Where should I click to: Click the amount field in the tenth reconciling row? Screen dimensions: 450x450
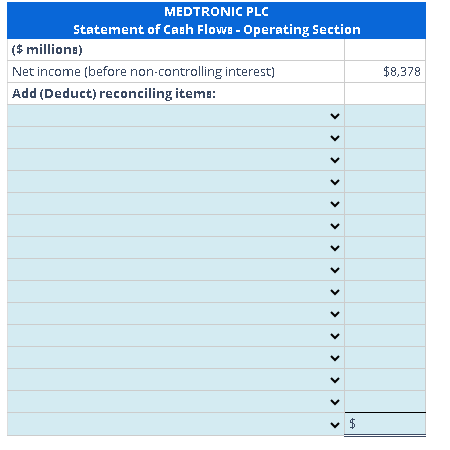(x=385, y=314)
